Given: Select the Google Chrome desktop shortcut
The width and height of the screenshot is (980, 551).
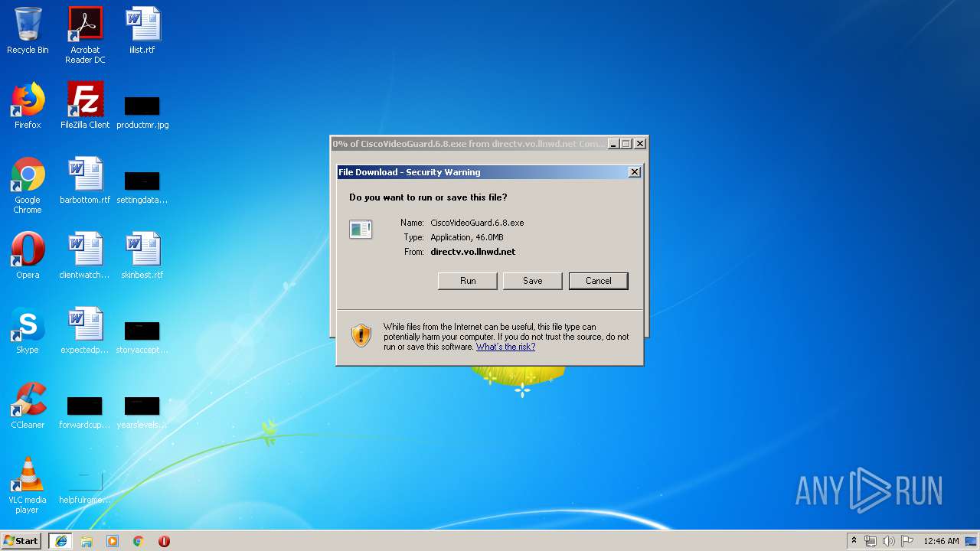Looking at the screenshot, I should coord(28,185).
